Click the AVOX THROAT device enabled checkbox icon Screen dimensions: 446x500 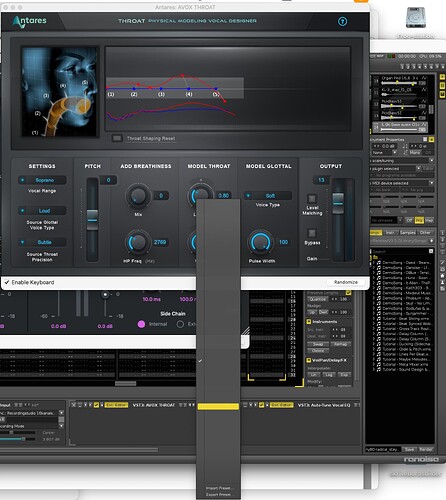pyautogui.click(x=96, y=405)
